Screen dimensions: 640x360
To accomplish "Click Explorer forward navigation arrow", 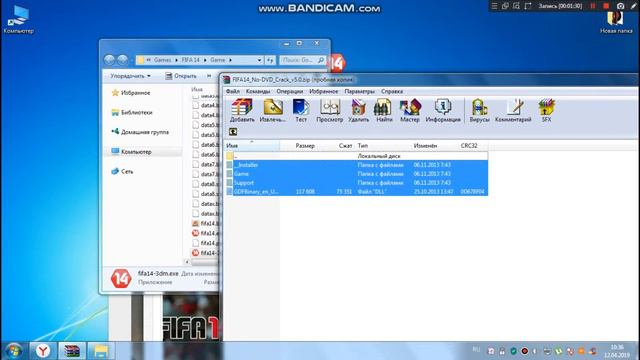I will 122,60.
